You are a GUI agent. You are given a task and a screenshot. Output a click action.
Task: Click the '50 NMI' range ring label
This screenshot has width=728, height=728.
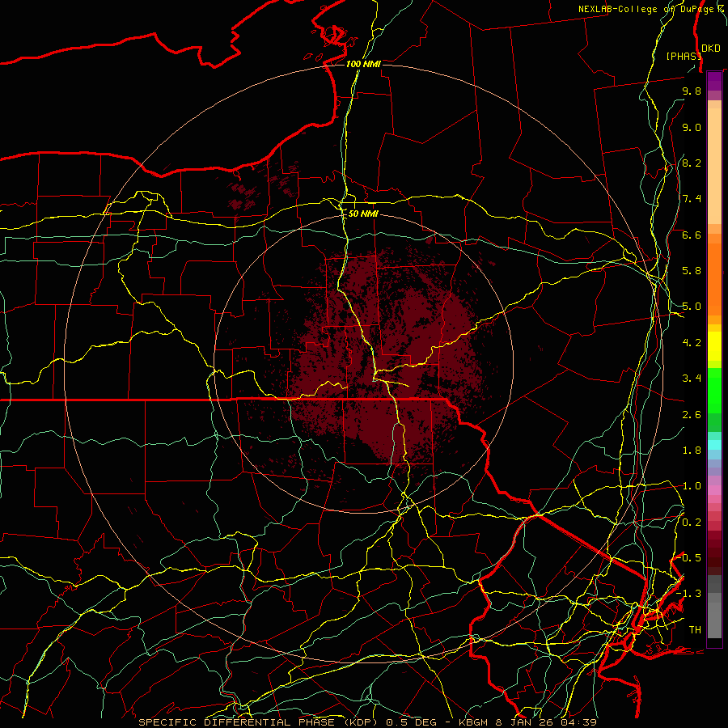(363, 214)
